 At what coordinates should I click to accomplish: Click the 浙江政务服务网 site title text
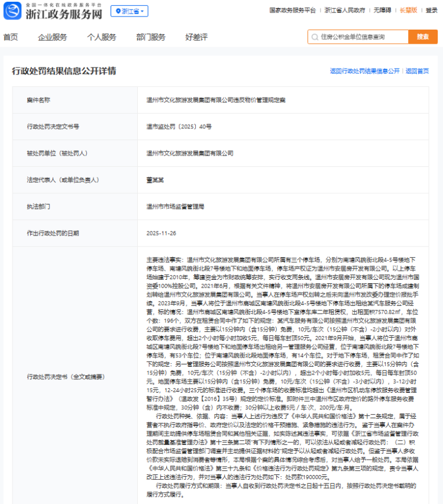64,13
